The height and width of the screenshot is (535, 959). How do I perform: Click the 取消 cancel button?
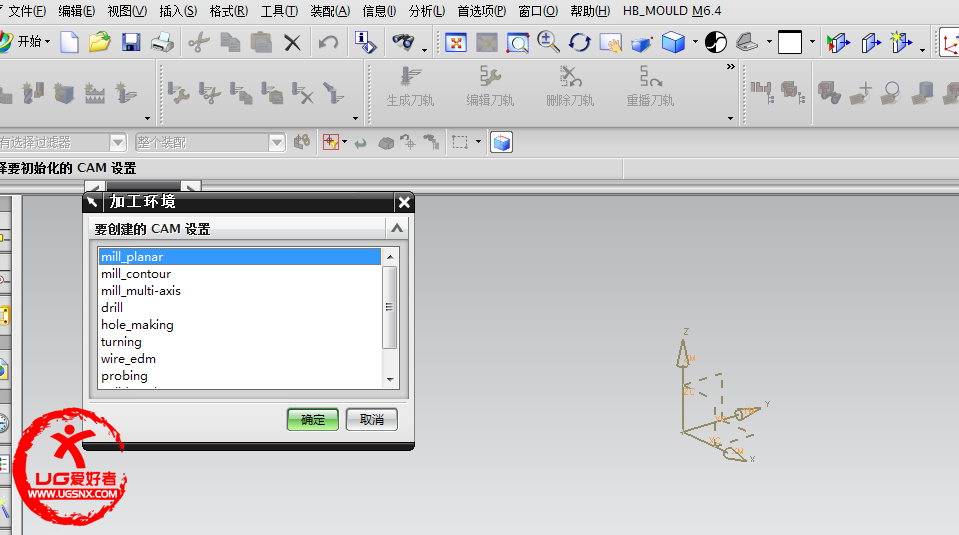(x=371, y=419)
